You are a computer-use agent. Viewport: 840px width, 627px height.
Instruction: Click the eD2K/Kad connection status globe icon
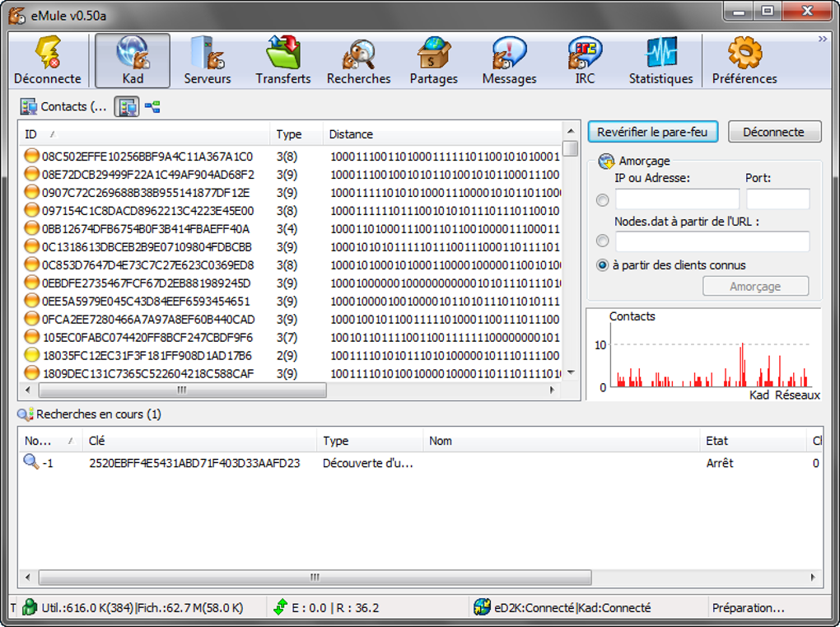coord(482,607)
